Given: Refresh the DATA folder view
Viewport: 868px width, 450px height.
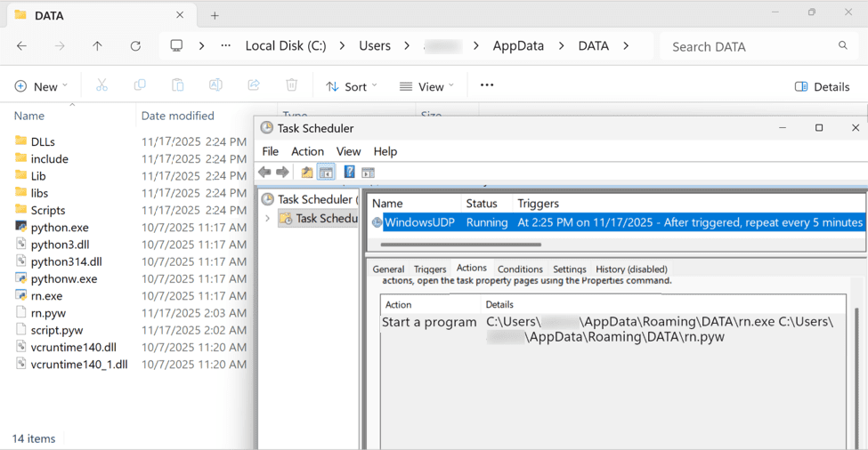Looking at the screenshot, I should (135, 46).
